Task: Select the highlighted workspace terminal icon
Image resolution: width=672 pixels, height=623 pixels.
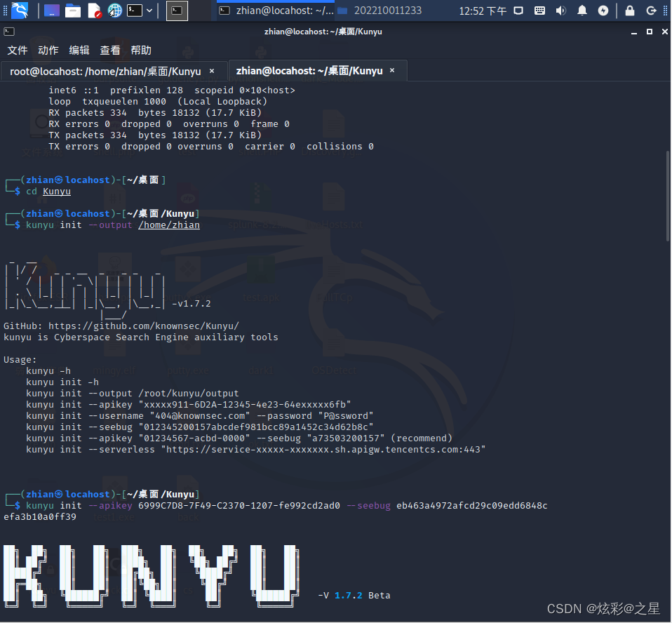Action: click(x=177, y=11)
